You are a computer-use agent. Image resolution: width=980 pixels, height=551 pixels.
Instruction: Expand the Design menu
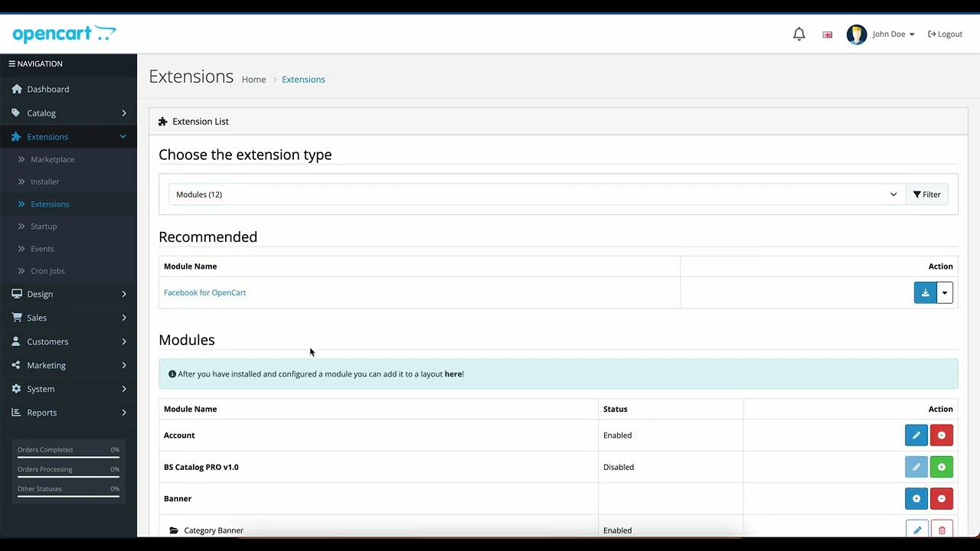[x=68, y=294]
